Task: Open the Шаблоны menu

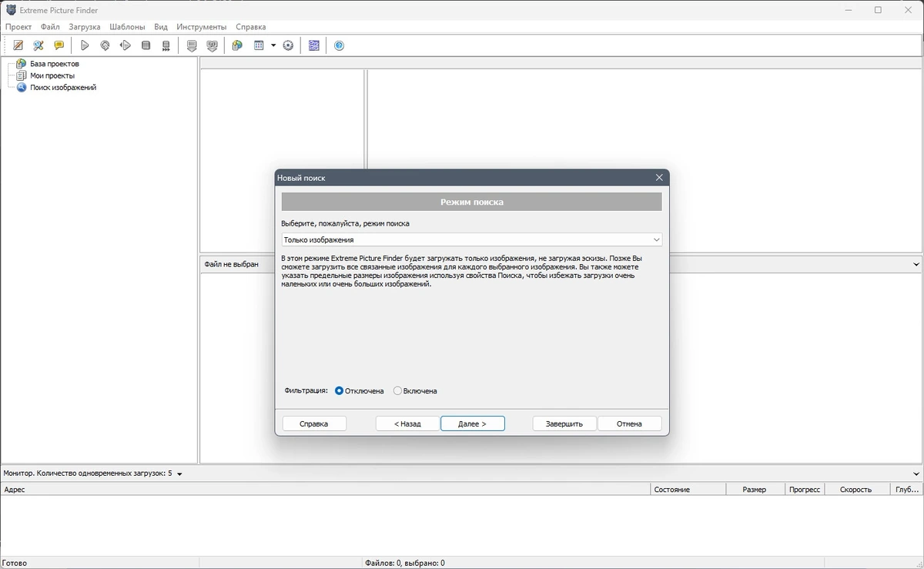Action: pyautogui.click(x=127, y=26)
